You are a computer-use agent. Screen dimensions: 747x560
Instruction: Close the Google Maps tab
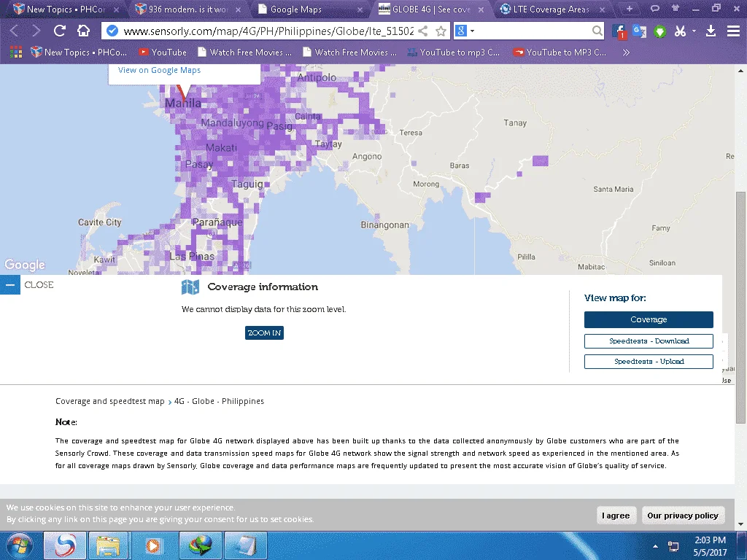point(360,9)
